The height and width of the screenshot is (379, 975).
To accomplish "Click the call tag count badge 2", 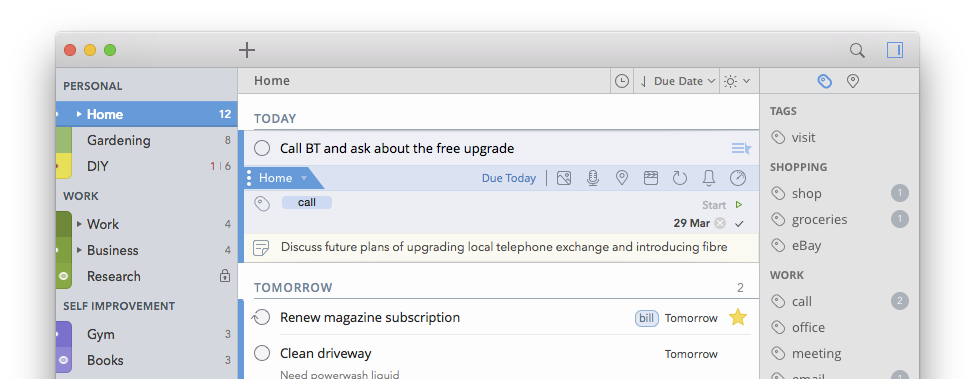I will click(899, 302).
